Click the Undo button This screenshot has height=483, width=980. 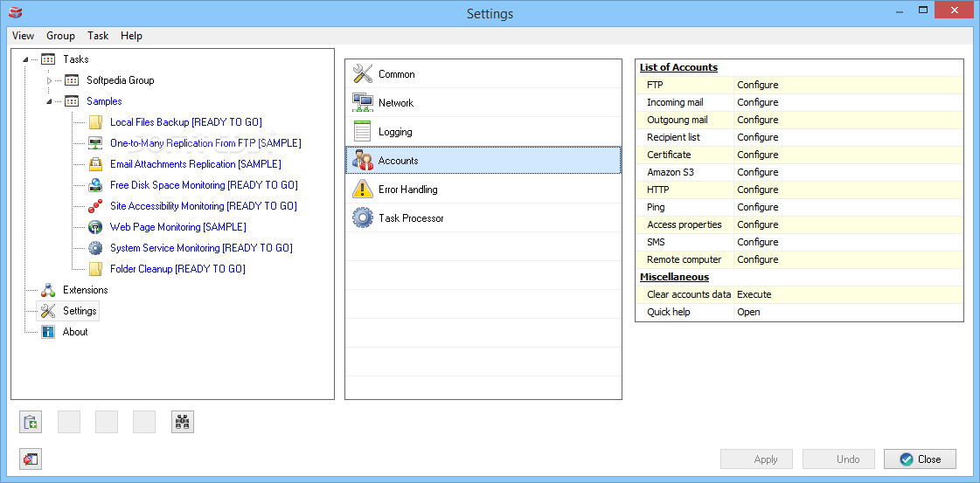tap(838, 459)
